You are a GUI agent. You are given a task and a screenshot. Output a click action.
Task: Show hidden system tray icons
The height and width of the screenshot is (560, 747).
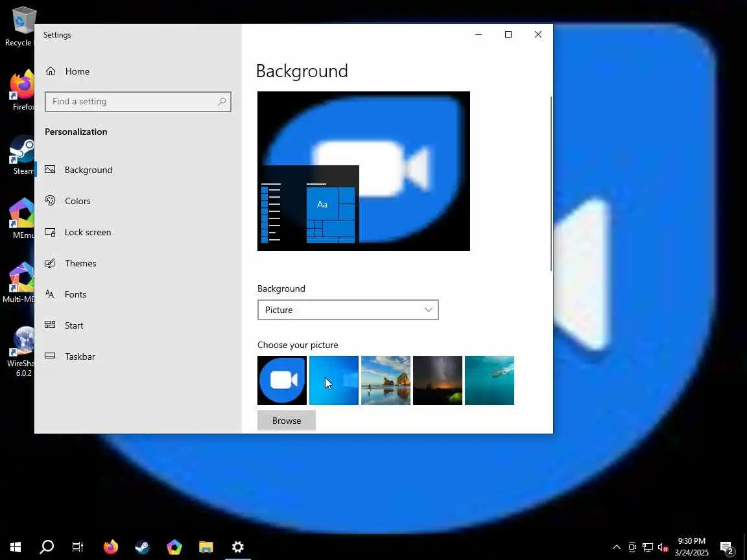pos(617,546)
